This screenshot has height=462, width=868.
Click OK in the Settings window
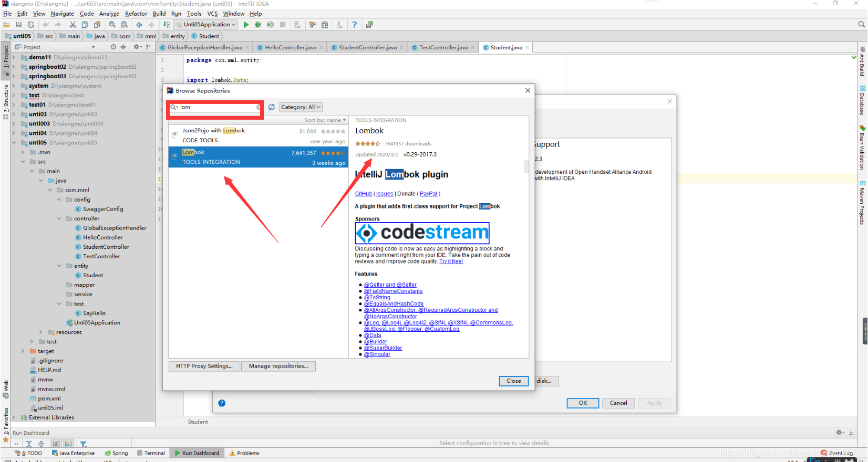click(x=583, y=403)
